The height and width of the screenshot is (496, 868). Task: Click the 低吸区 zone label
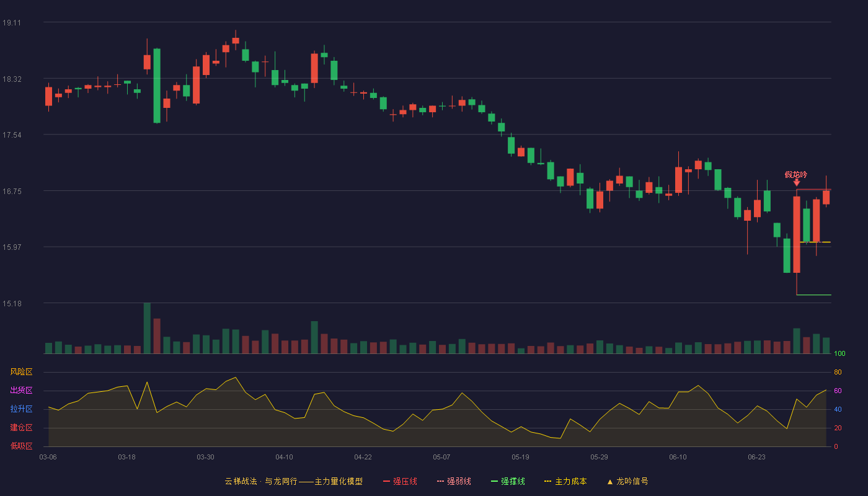21,446
